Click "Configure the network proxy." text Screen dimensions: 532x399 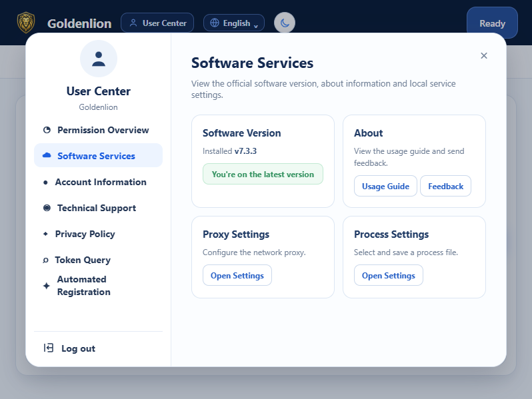click(x=254, y=252)
